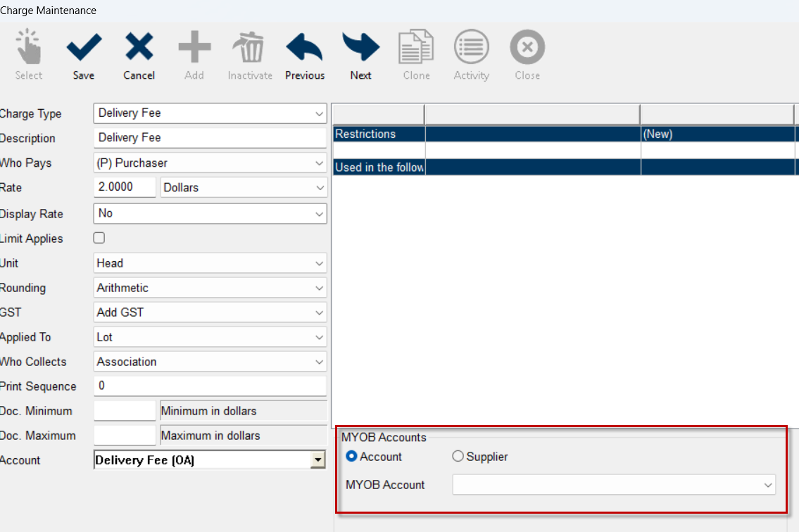Screen dimensions: 799x532
Task: Click the Inactivate trash icon
Action: 249,49
